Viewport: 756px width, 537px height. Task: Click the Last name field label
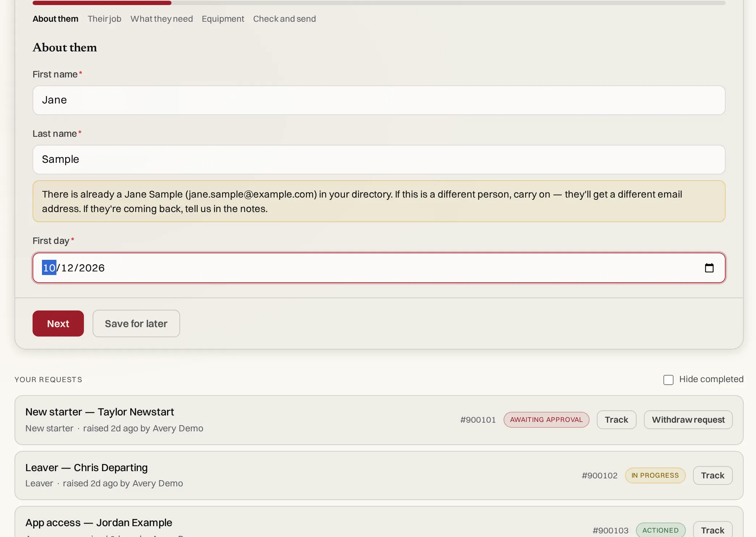tap(57, 134)
